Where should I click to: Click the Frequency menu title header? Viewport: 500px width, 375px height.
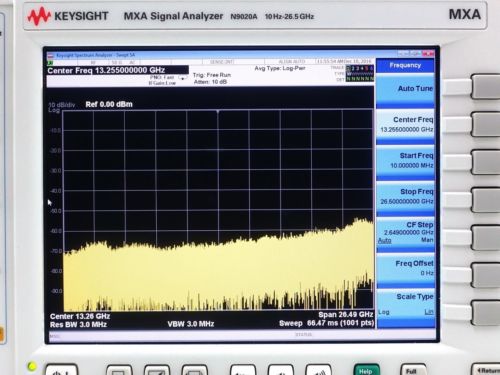pyautogui.click(x=405, y=65)
